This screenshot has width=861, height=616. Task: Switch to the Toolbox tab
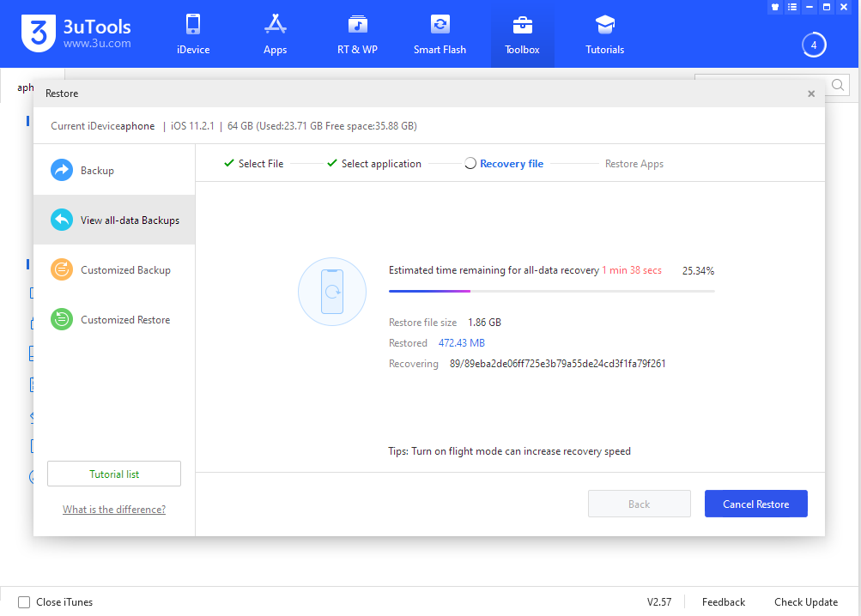coord(522,34)
